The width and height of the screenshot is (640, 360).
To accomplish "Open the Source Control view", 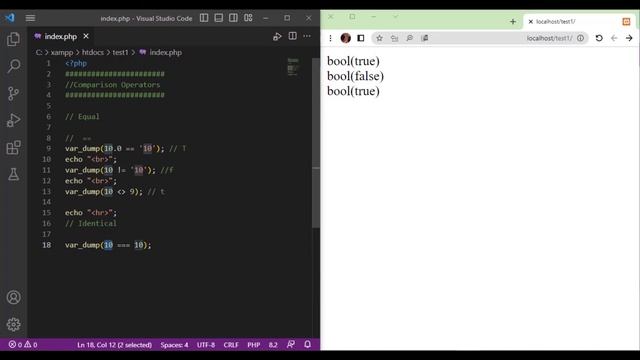I will [x=13, y=93].
